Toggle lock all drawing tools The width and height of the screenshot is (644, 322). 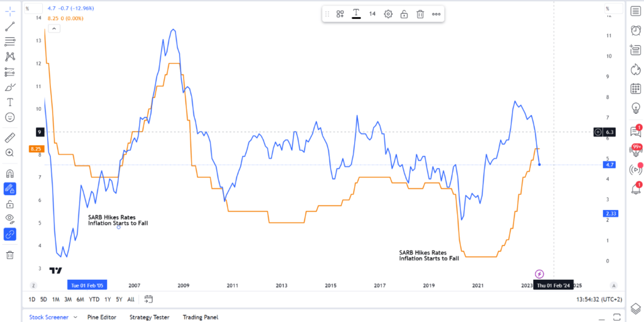click(x=10, y=204)
